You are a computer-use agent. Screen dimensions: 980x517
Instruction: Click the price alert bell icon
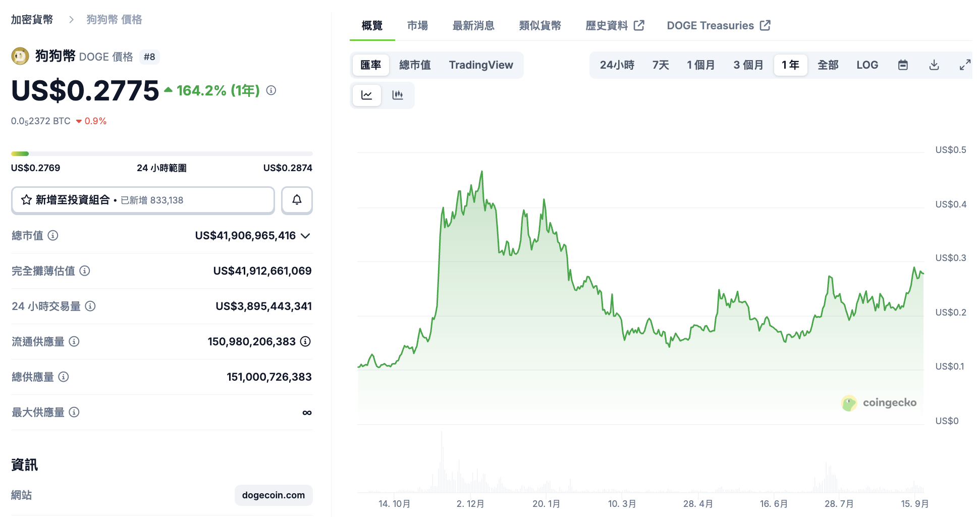pyautogui.click(x=297, y=200)
